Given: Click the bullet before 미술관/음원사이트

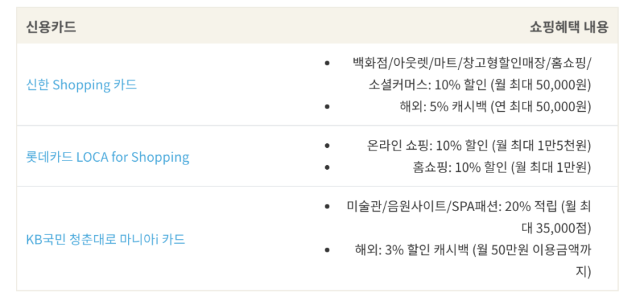Looking at the screenshot, I should [x=327, y=206].
